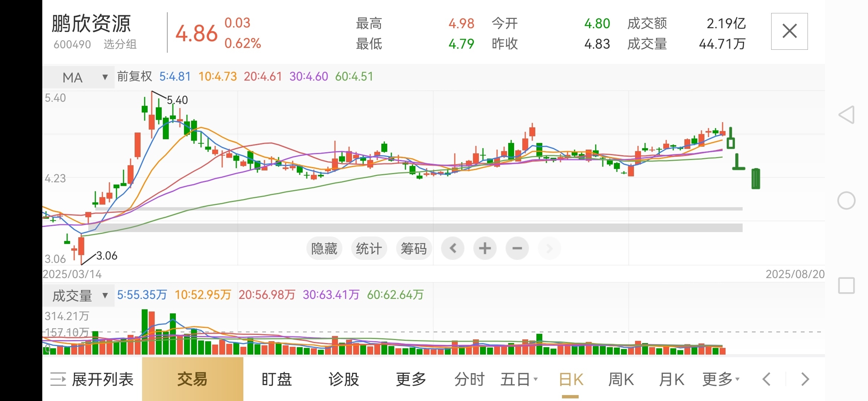Click the 最低 value 4.79
This screenshot has width=868, height=401.
461,44
